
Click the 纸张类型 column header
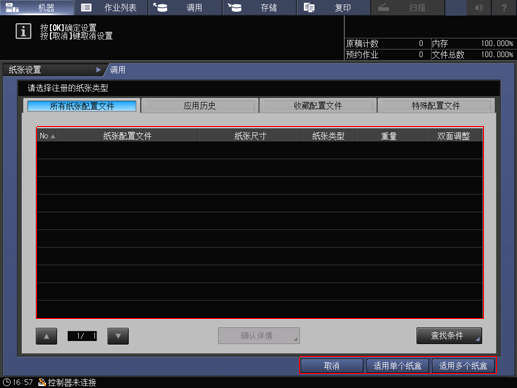328,136
